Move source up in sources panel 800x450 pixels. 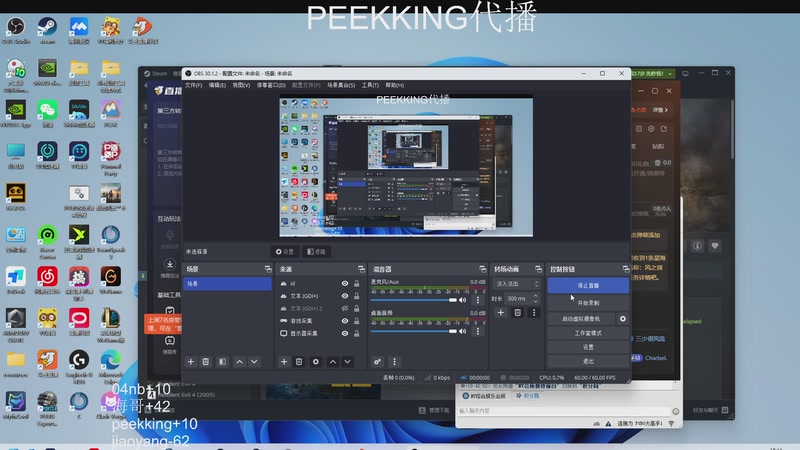click(333, 362)
